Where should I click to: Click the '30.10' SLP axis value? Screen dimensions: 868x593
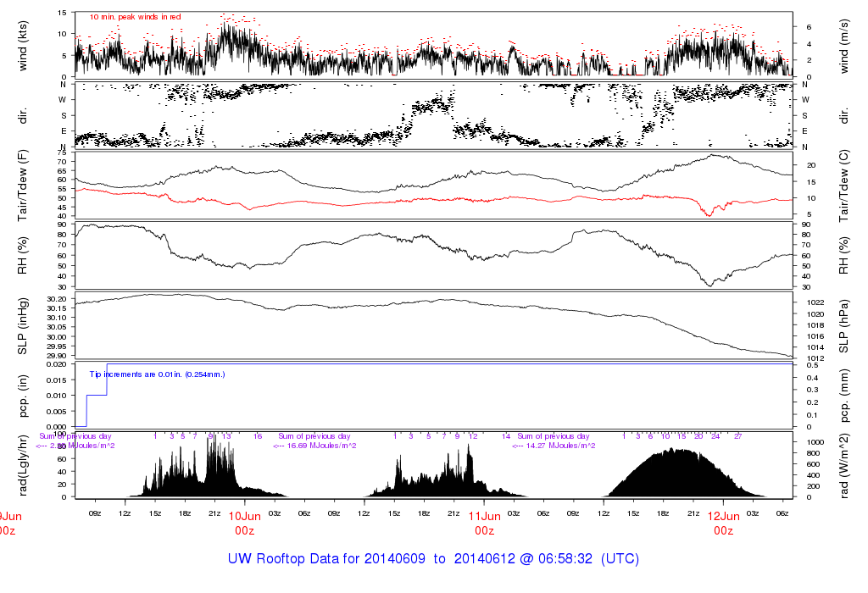[57, 318]
